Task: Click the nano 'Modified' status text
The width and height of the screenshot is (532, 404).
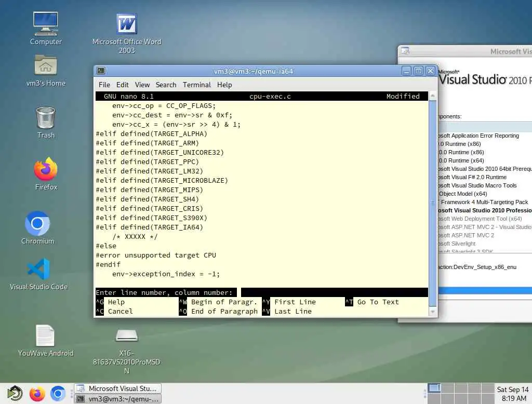Action: [403, 97]
